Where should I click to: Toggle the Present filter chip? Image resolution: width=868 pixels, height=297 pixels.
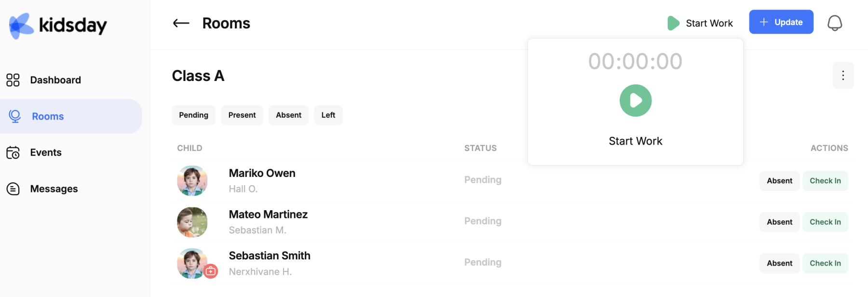pos(242,115)
